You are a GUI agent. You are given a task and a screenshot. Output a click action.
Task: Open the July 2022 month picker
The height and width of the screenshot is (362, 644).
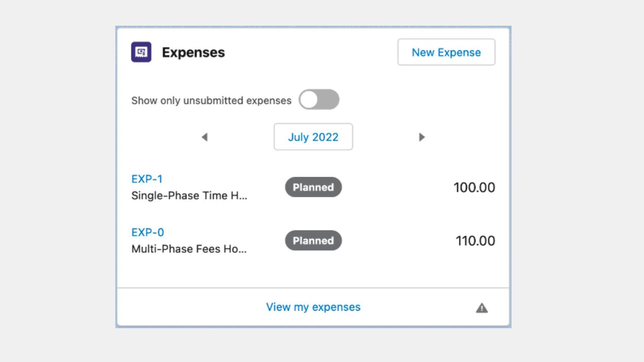(313, 137)
